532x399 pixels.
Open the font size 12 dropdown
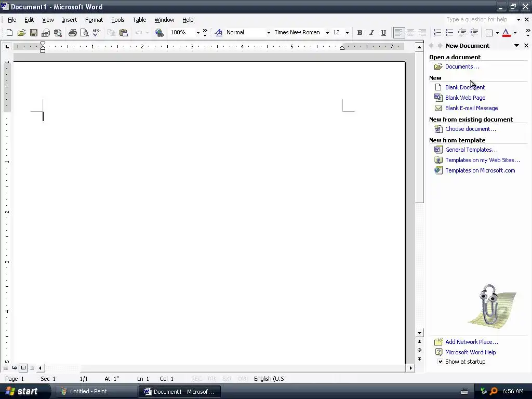click(347, 33)
